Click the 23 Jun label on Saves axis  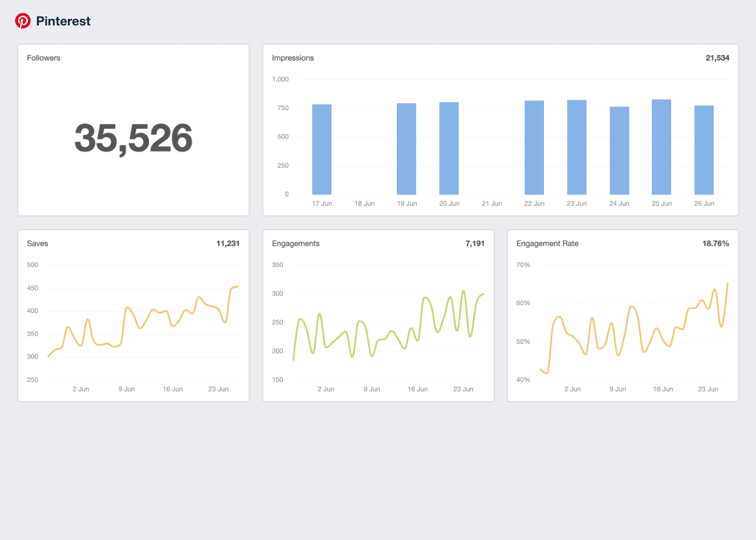(218, 389)
